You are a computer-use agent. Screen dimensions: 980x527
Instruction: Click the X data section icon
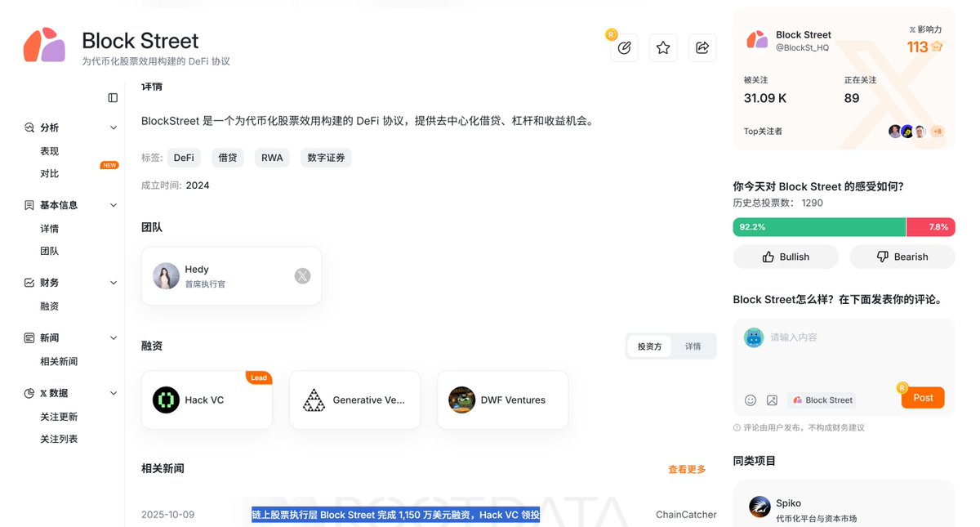29,393
